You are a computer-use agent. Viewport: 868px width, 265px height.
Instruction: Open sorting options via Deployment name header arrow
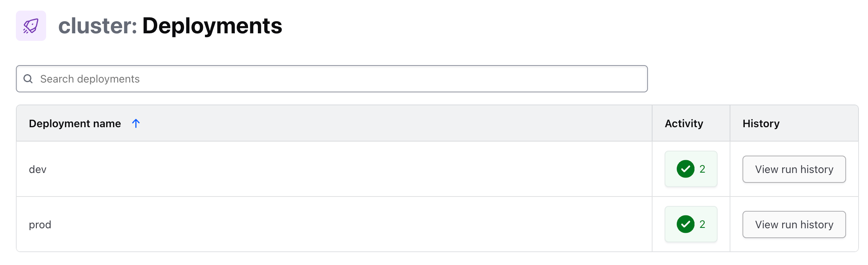point(136,123)
